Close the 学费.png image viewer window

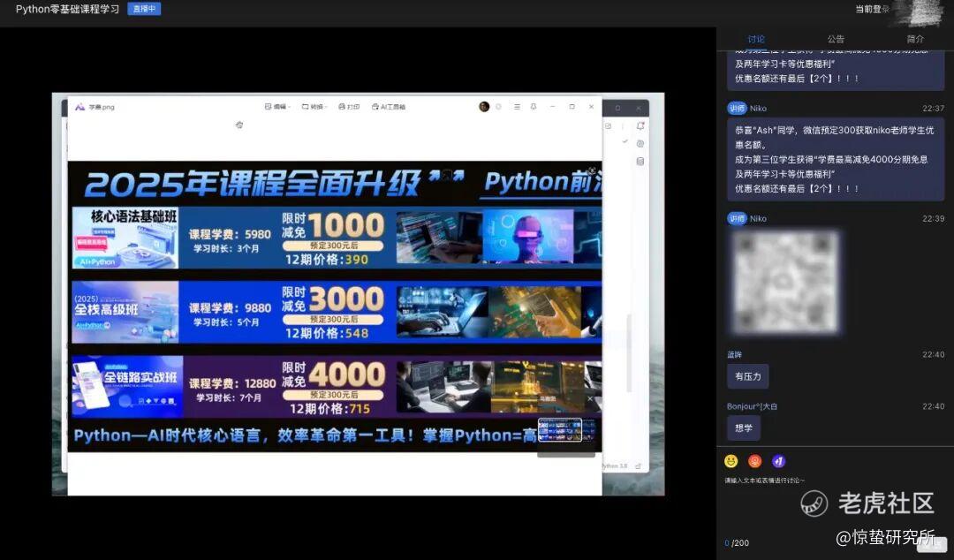coord(591,107)
